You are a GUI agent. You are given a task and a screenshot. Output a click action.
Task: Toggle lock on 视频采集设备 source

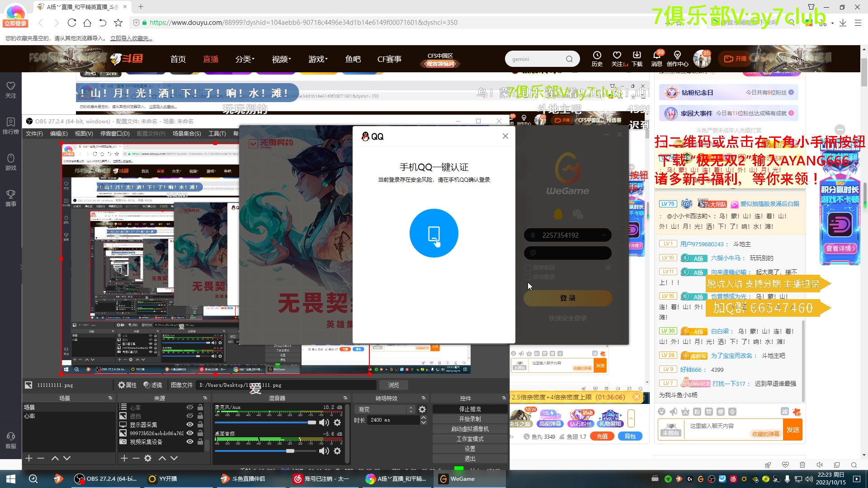[x=200, y=442]
